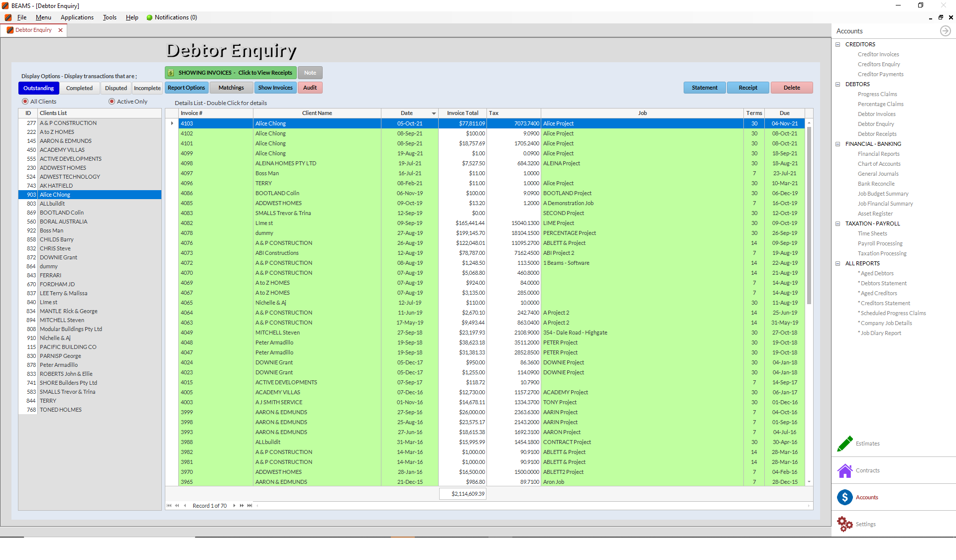This screenshot has height=560, width=956.
Task: Select the All Clients radio button
Action: [x=25, y=101]
